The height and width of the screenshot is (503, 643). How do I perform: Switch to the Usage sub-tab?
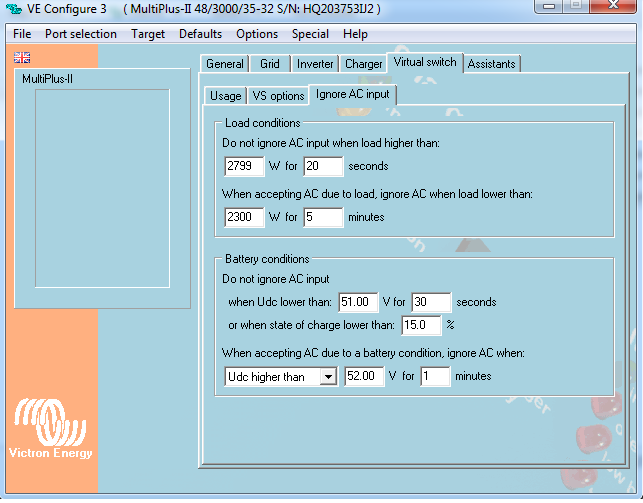click(x=225, y=96)
